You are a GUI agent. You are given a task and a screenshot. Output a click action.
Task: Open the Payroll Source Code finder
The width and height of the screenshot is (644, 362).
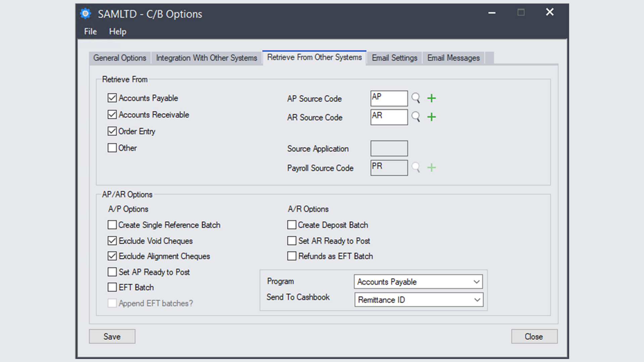pyautogui.click(x=416, y=168)
